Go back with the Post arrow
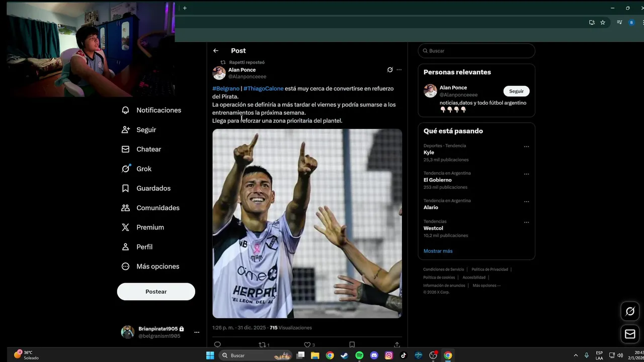Viewport: 644px width, 362px height. tap(216, 51)
